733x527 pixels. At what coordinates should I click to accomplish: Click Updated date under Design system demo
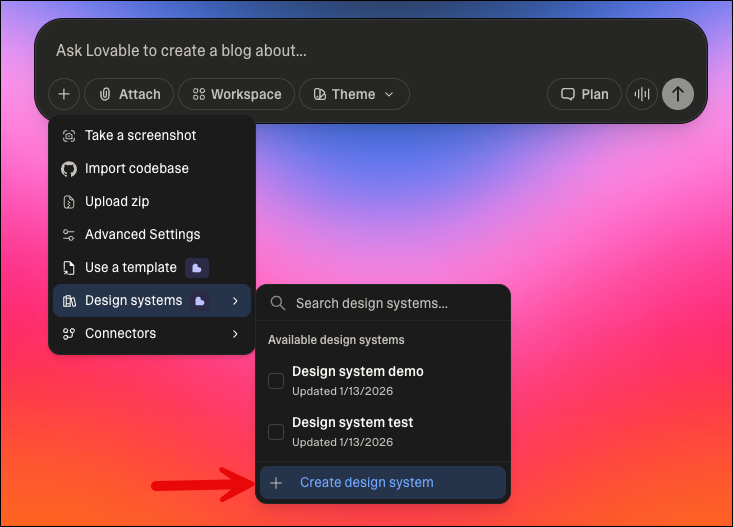[x=343, y=391]
